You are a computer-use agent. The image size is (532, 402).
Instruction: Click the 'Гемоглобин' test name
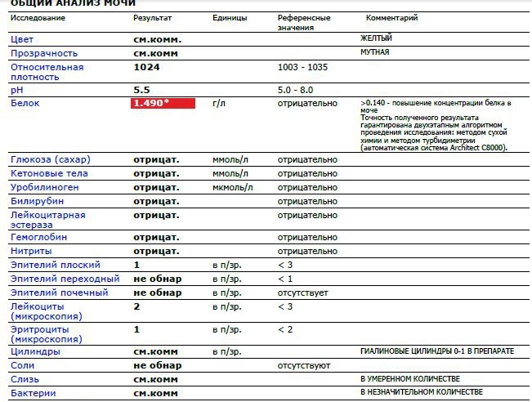(x=38, y=237)
